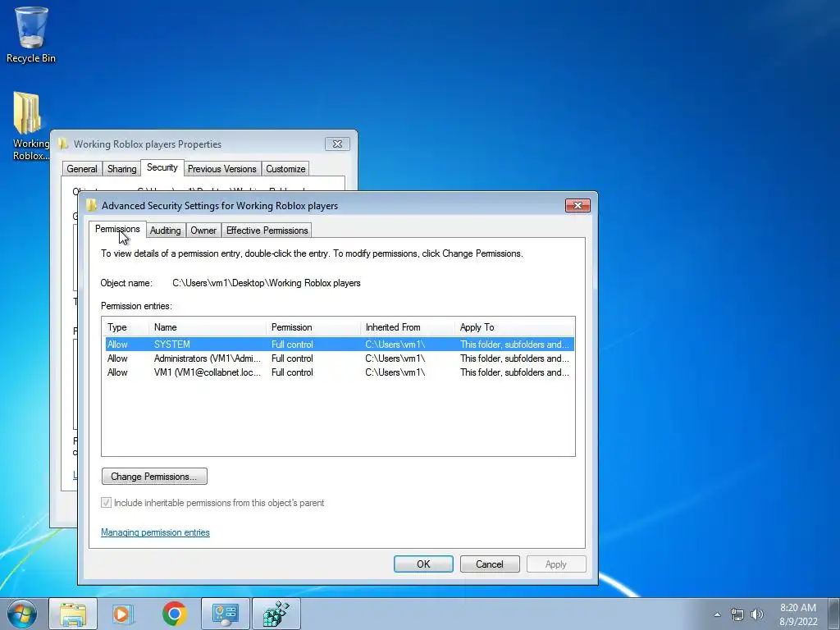Switch to the Auditing tab
Screen dimensions: 840x630
click(x=165, y=231)
